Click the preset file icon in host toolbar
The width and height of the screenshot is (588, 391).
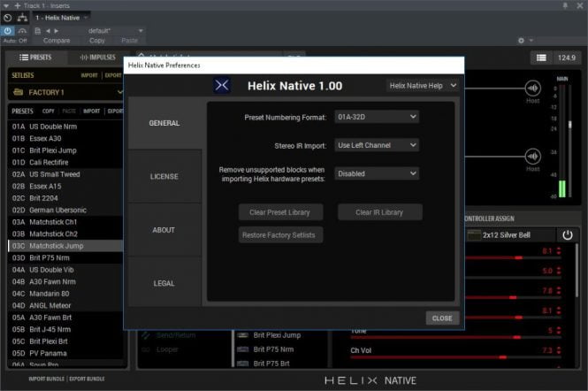pos(37,31)
